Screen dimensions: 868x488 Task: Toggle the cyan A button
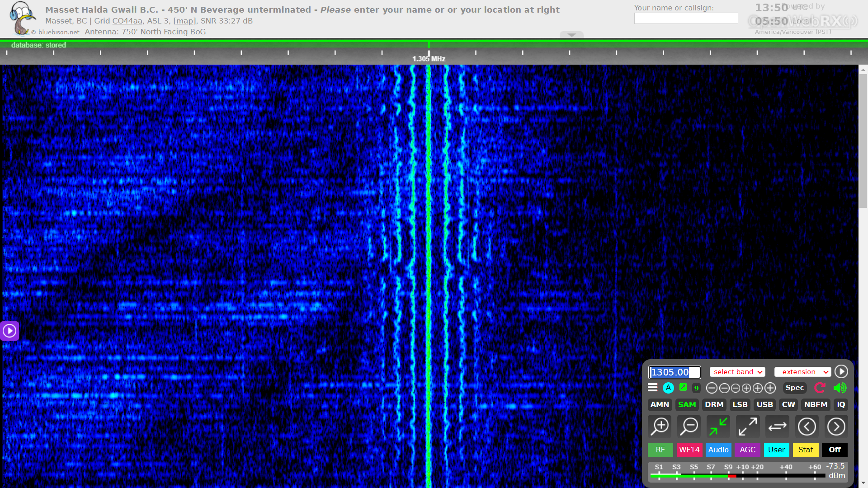[668, 388]
